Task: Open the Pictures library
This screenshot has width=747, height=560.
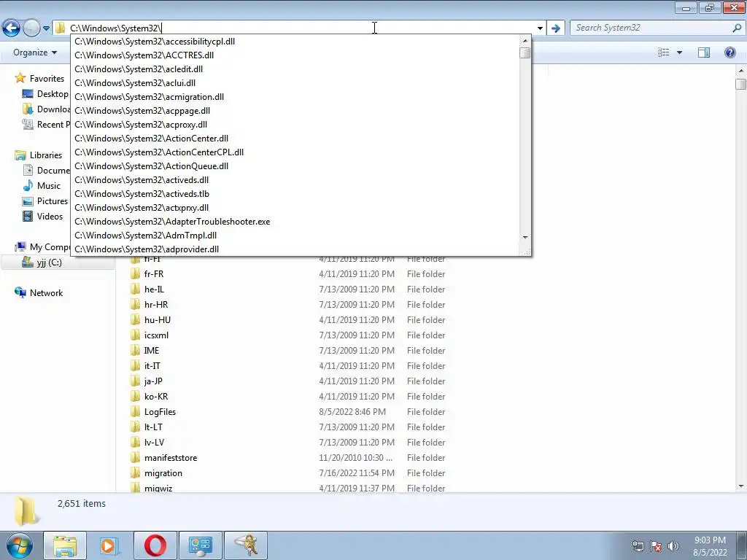Action: point(45,201)
